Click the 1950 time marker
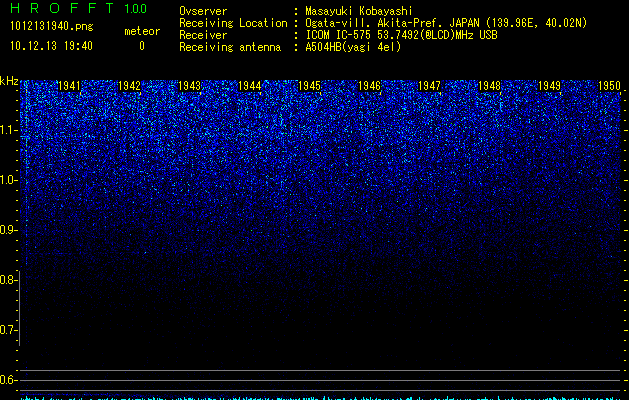This screenshot has width=629, height=400. 609,86
